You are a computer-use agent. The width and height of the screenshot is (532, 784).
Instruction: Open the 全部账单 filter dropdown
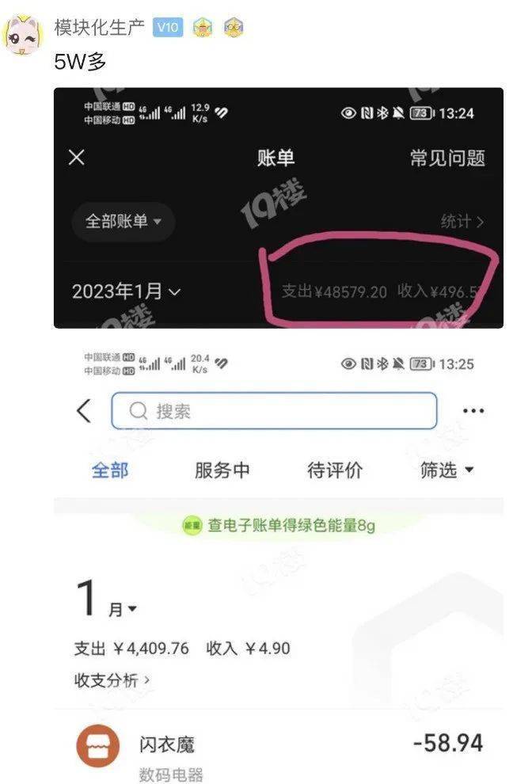coord(123,221)
